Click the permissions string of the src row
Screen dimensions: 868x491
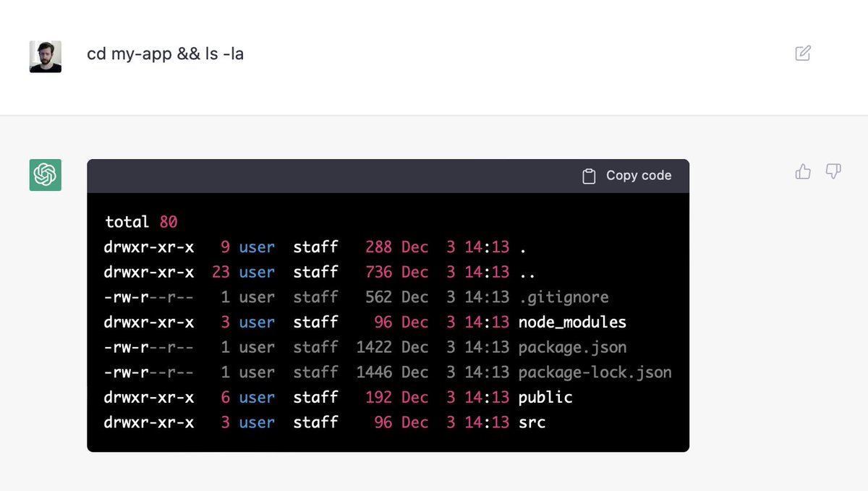pyautogui.click(x=149, y=422)
